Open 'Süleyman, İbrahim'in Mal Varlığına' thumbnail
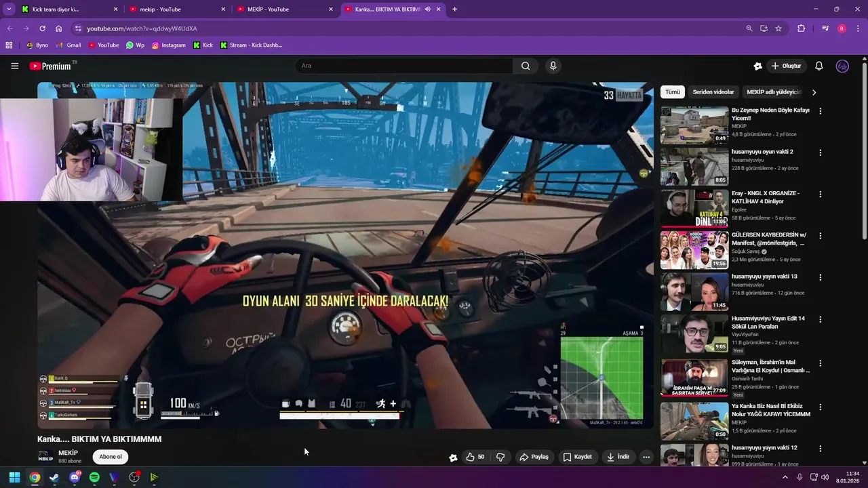 click(x=694, y=378)
